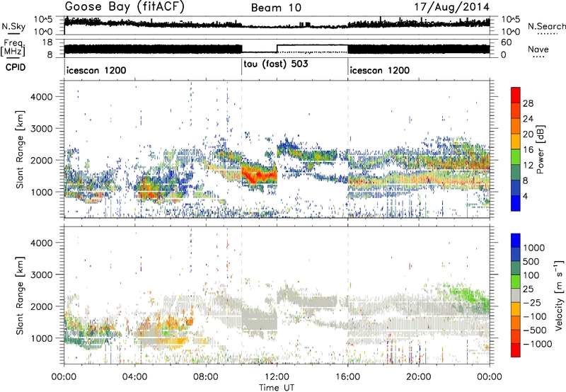Click the '4000' tick of the power panel
566x392 pixels.
pyautogui.click(x=42, y=97)
